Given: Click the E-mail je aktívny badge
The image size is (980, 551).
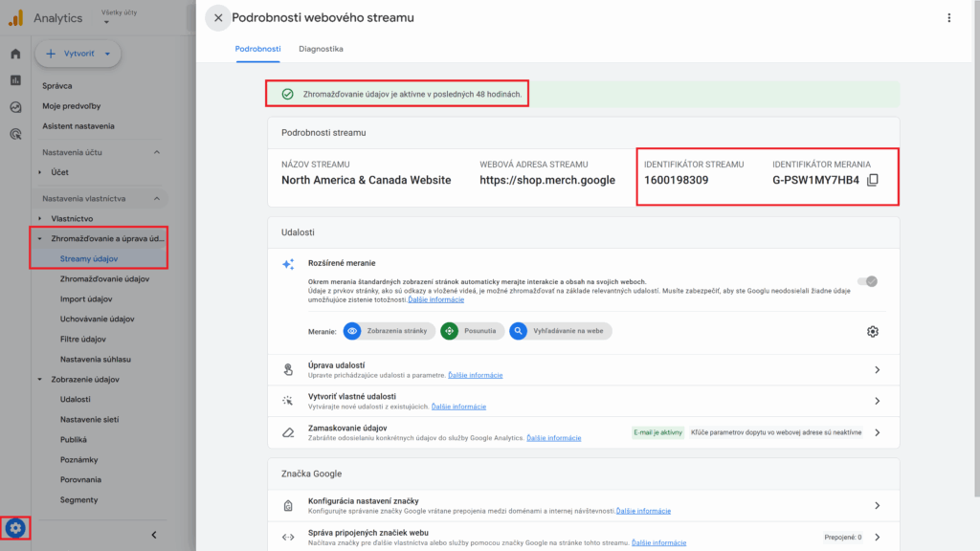Looking at the screenshot, I should [x=657, y=432].
